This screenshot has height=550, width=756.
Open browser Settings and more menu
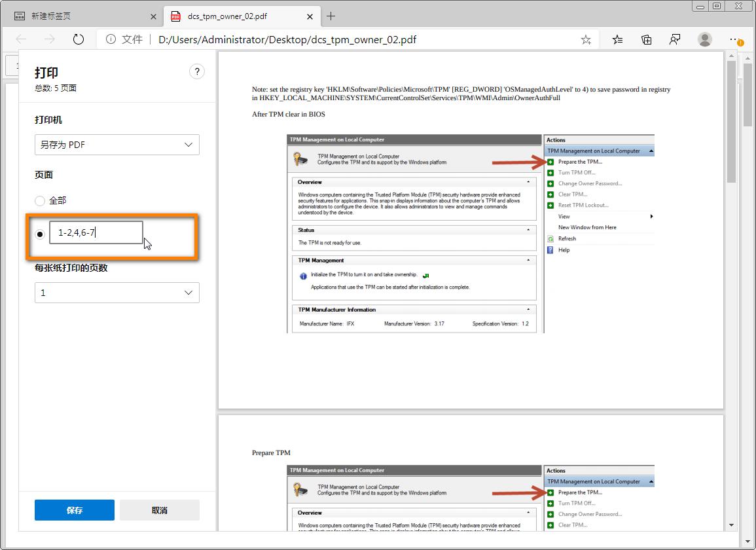click(x=736, y=39)
